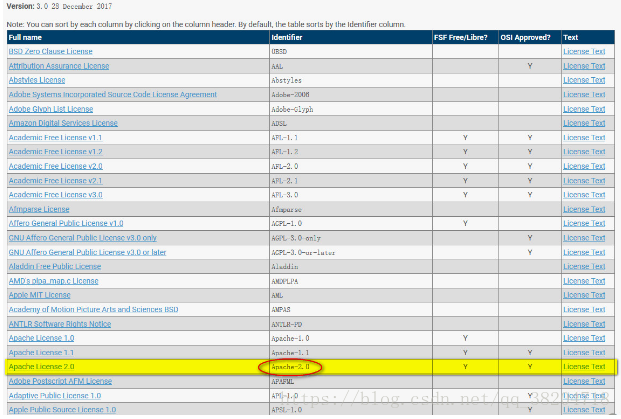Open highlighted Apache License 2.0 link
The height and width of the screenshot is (419, 621).
point(42,367)
